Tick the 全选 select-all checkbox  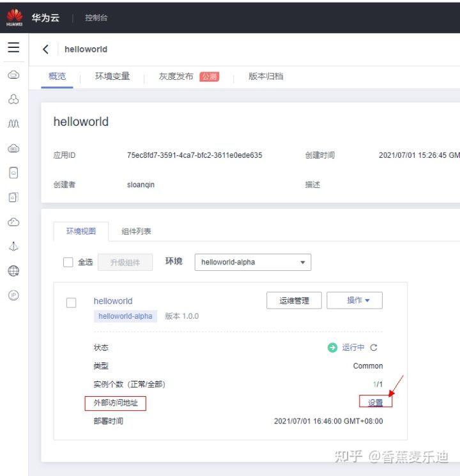pos(68,262)
